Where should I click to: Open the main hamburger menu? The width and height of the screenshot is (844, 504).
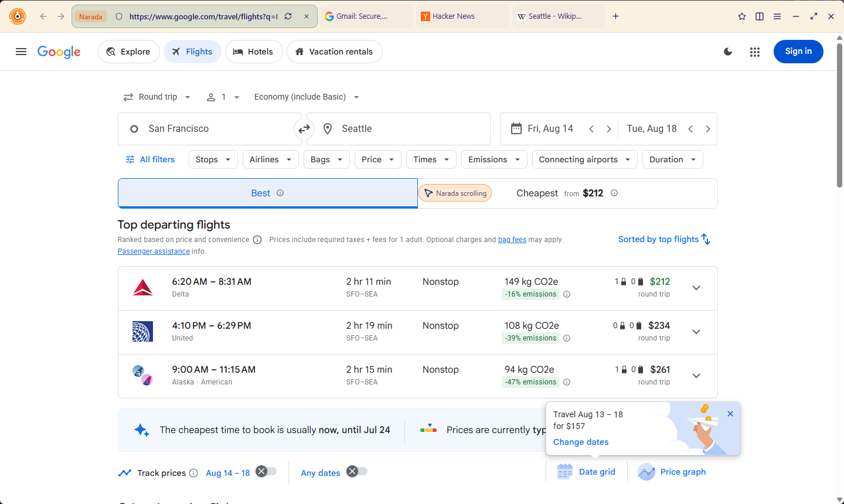21,52
